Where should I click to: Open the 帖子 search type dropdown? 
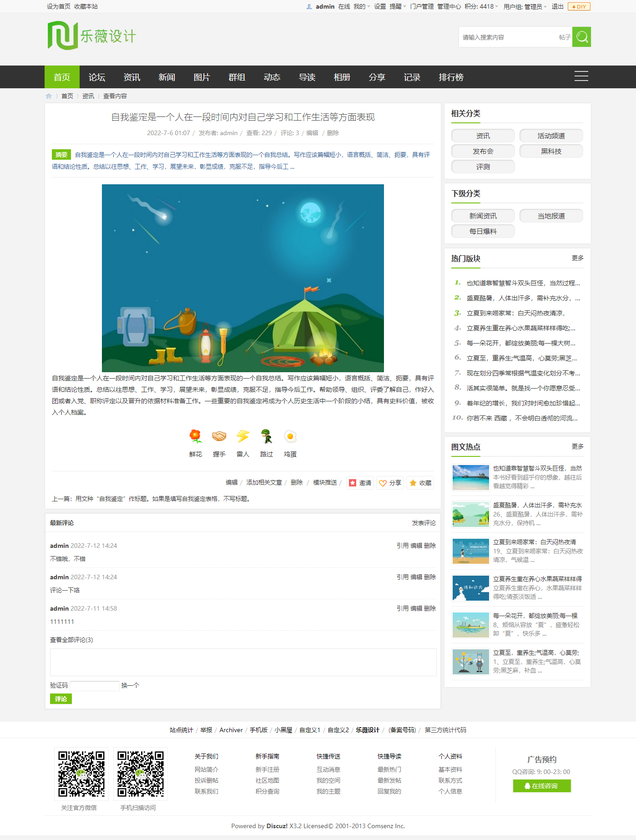(565, 37)
